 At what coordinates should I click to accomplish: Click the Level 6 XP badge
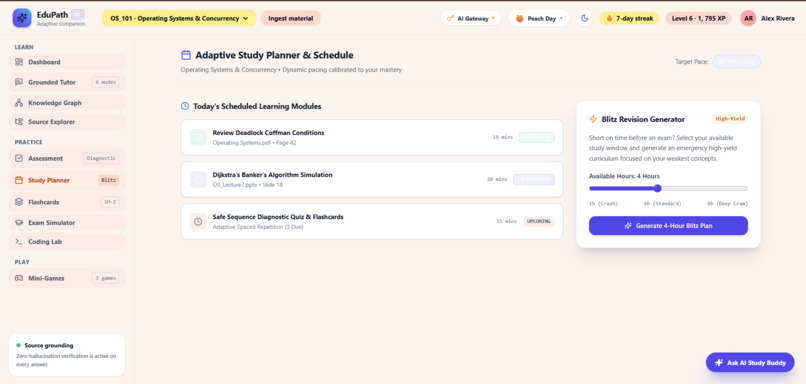point(699,19)
